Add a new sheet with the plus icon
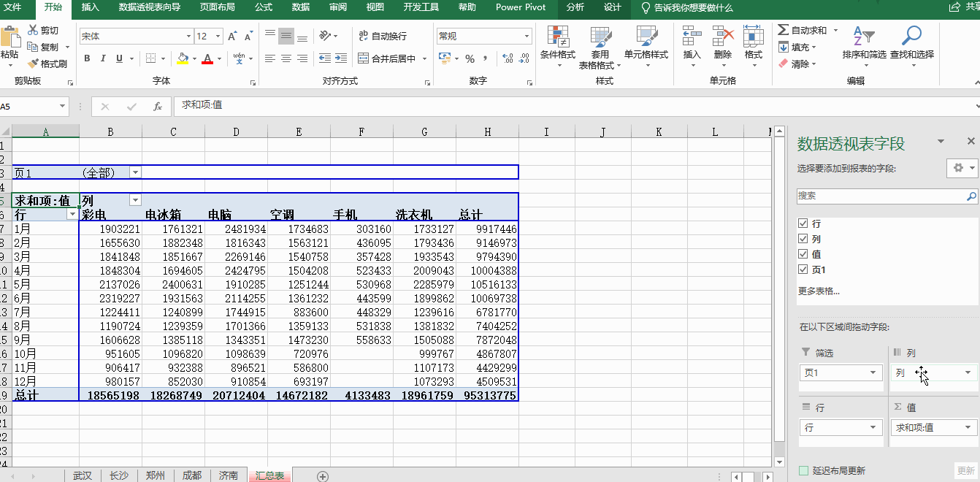Image resolution: width=980 pixels, height=482 pixels. [x=323, y=476]
